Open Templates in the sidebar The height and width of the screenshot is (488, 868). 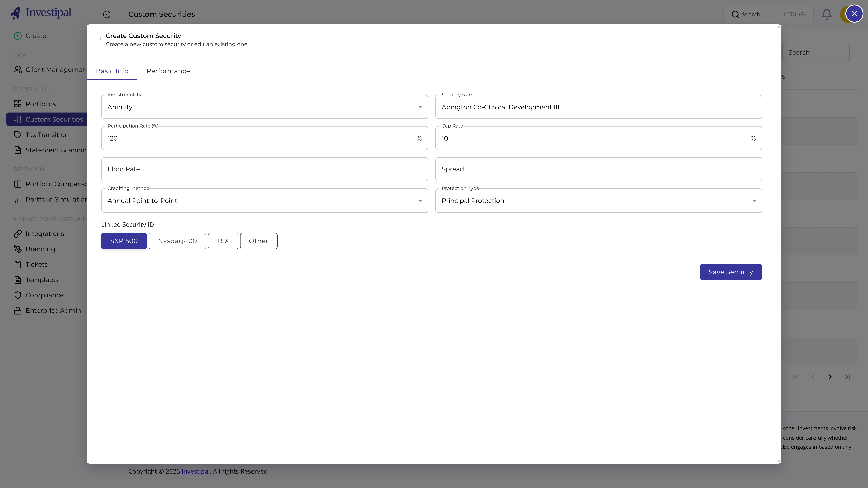tap(42, 280)
